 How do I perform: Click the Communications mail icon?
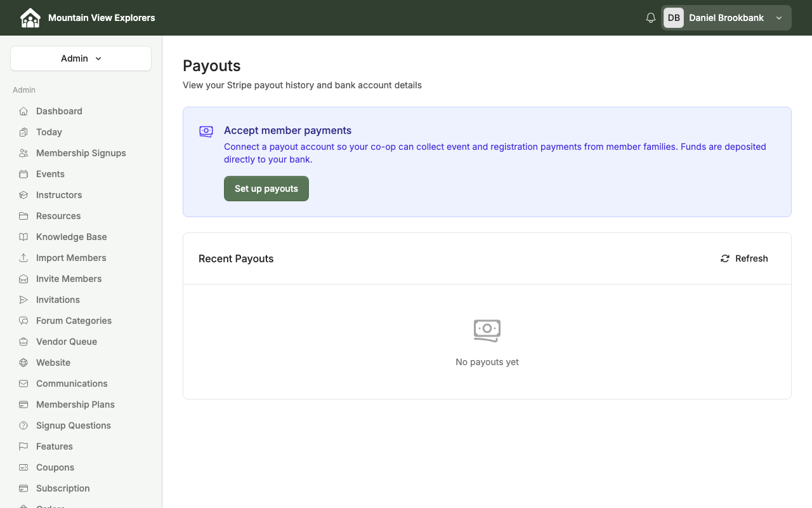(23, 384)
